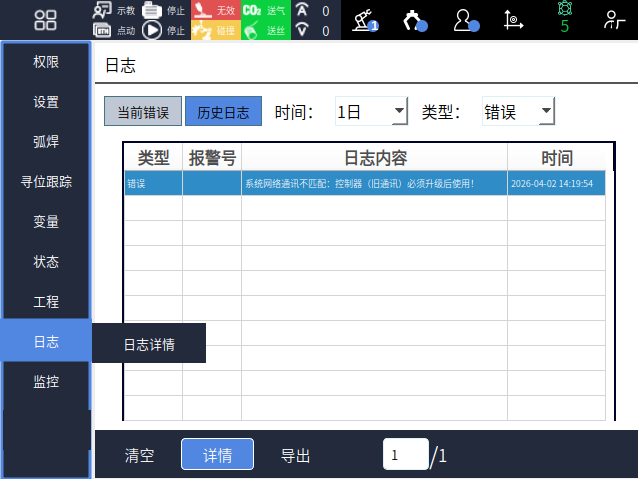Click the user profile icon
The height and width of the screenshot is (479, 638).
point(466,20)
